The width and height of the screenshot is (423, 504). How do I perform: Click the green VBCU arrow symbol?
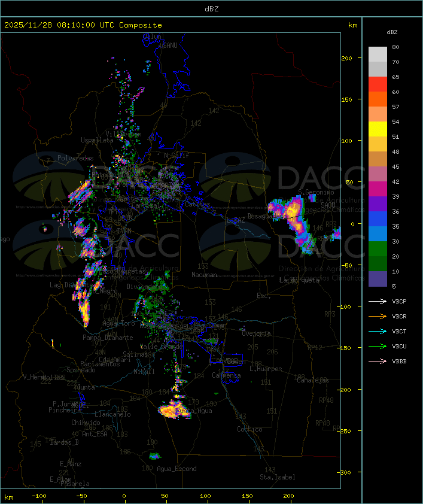click(x=378, y=346)
